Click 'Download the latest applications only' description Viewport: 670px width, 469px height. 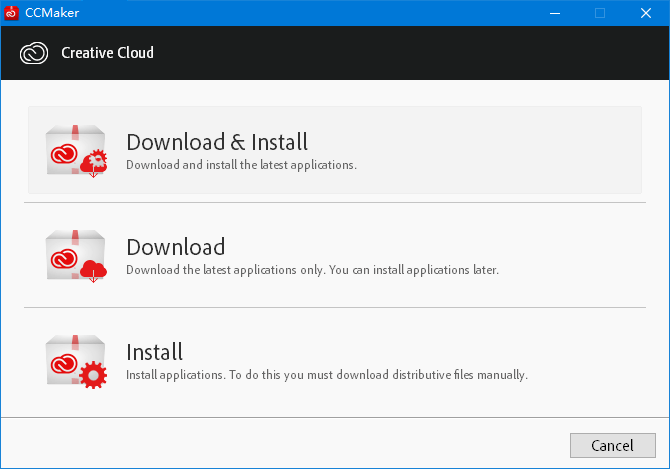tap(312, 270)
